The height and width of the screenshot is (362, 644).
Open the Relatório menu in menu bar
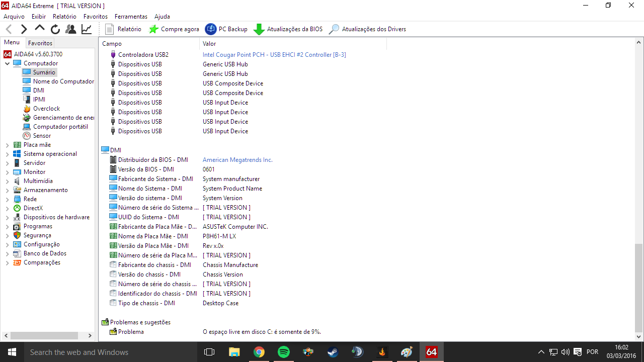pos(64,17)
